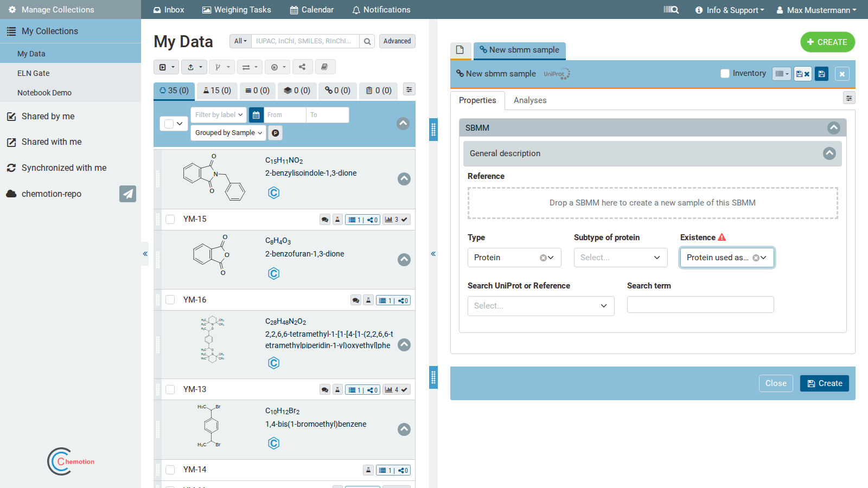Tick the checkbox for sample YM-16
The width and height of the screenshot is (868, 488).
pyautogui.click(x=170, y=300)
